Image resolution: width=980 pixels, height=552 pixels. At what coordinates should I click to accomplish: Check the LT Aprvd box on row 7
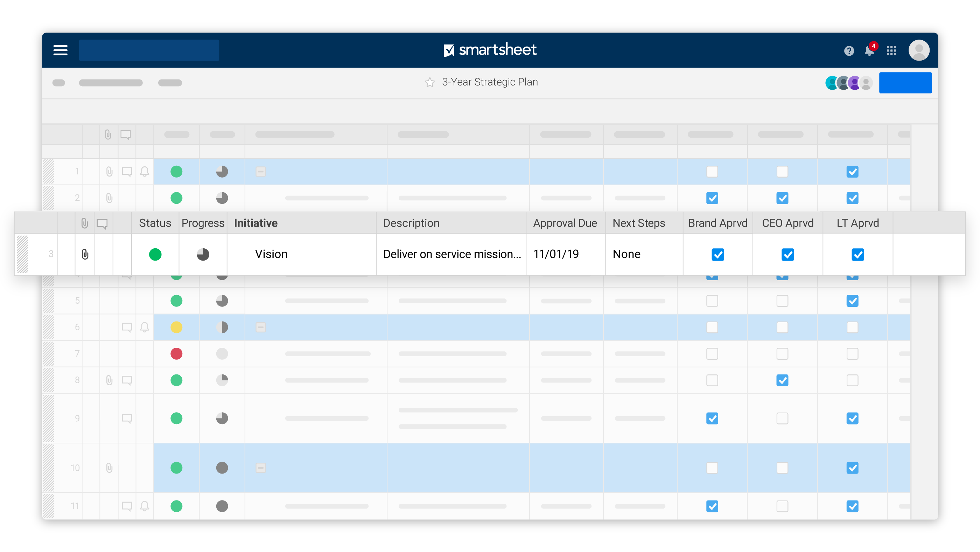click(852, 354)
